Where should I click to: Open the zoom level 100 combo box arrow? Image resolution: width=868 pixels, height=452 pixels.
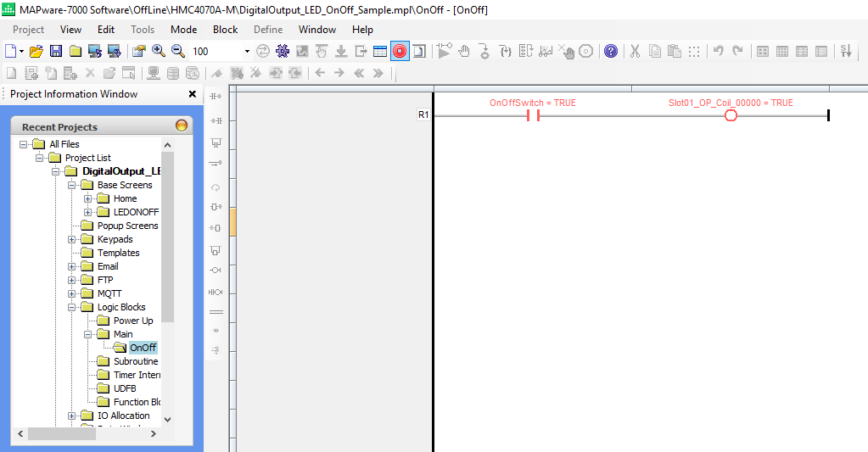247,52
